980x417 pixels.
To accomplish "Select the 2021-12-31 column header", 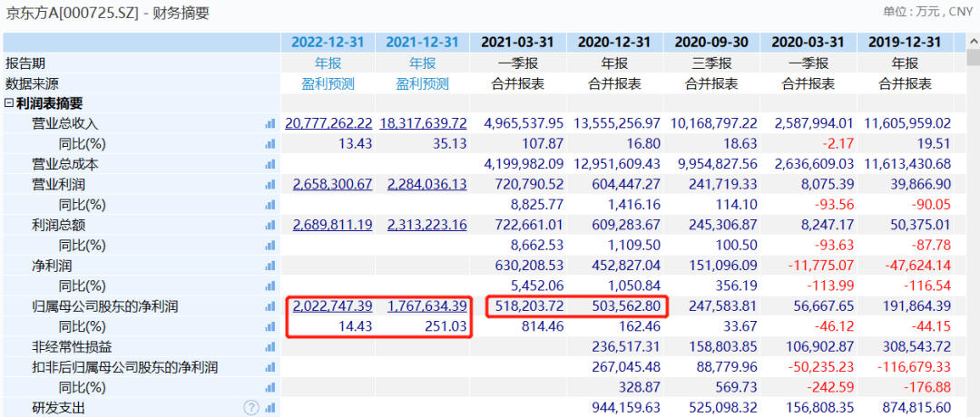I will coord(423,43).
